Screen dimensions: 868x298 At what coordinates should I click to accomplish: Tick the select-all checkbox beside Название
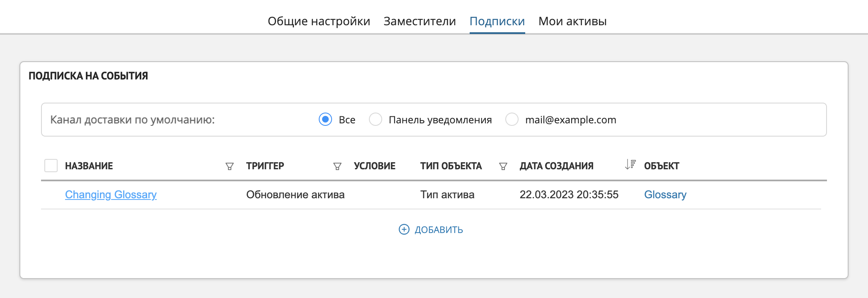[51, 166]
